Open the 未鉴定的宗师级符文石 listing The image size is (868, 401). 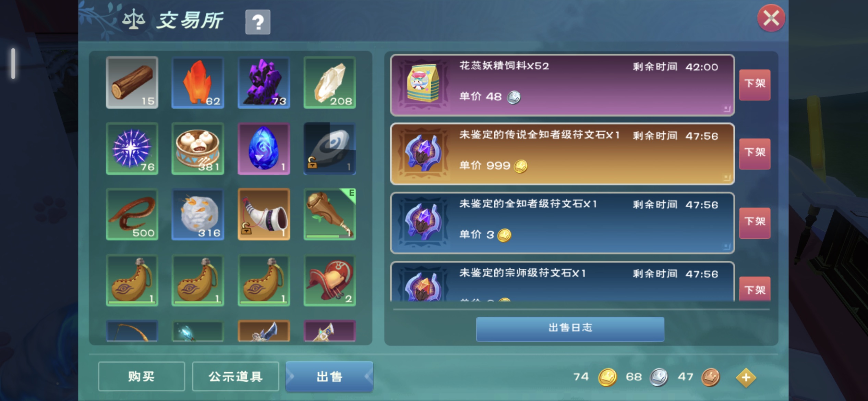(x=562, y=282)
